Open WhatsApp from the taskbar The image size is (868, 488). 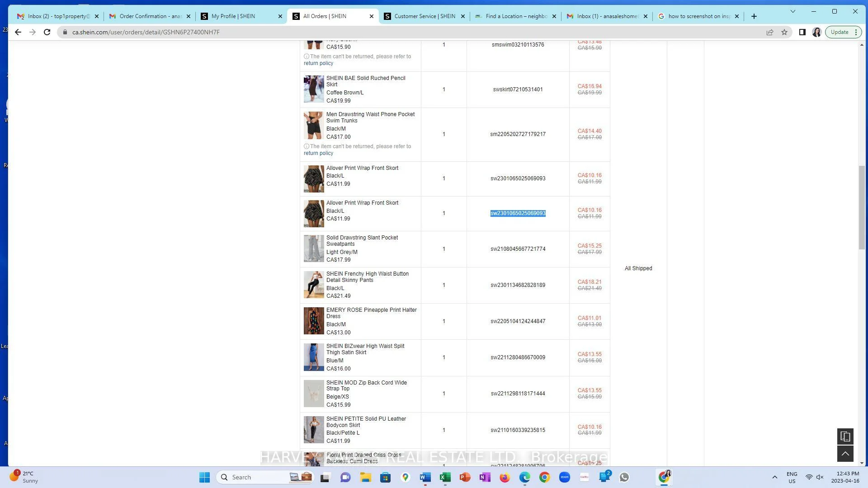pyautogui.click(x=624, y=477)
